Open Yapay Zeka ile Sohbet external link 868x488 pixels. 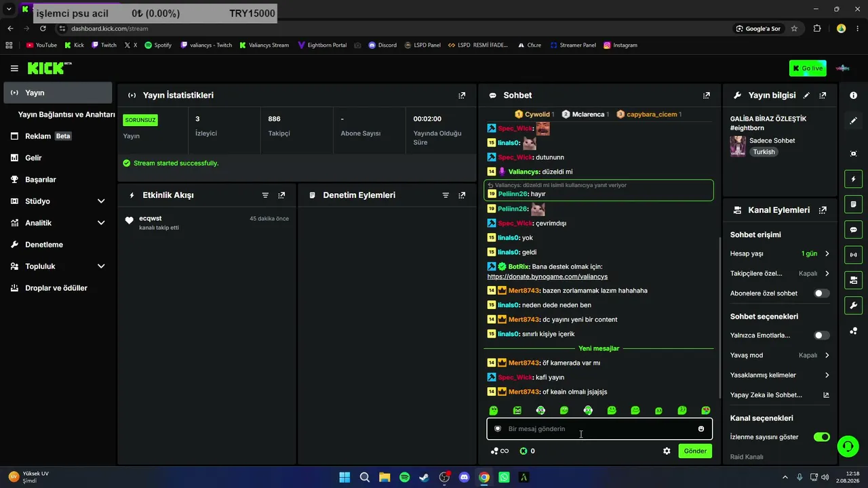pos(826,395)
